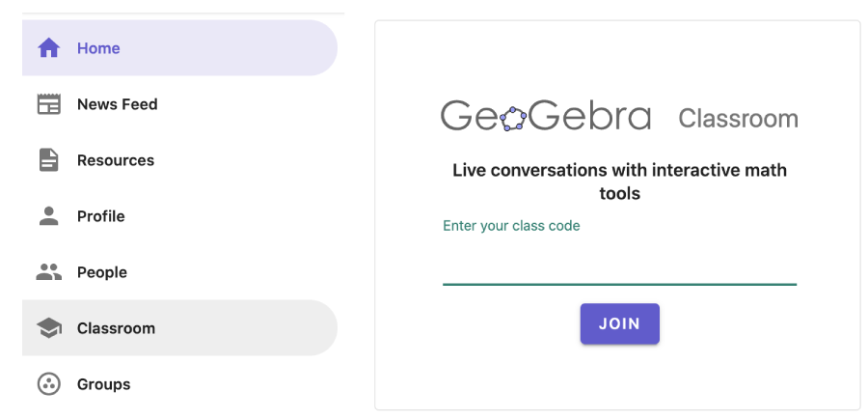The image size is (868, 420).
Task: Open the Groups circle icon
Action: [49, 384]
